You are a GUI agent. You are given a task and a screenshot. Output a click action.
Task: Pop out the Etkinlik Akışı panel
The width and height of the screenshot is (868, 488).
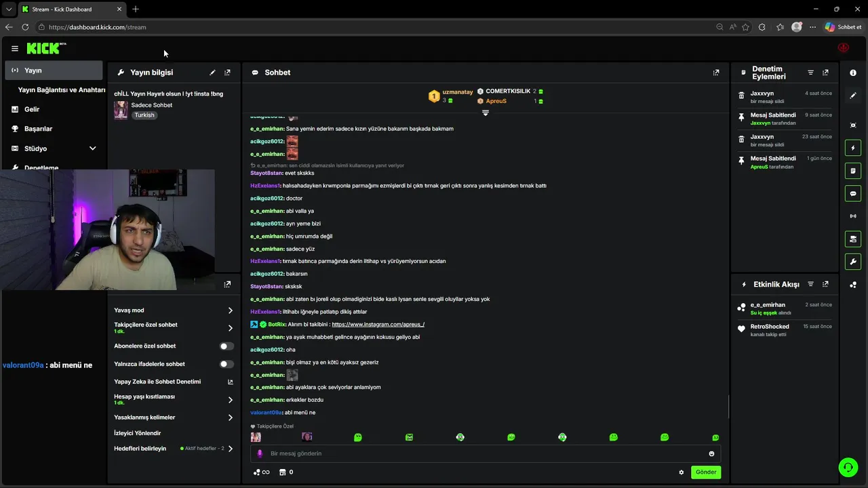(825, 284)
